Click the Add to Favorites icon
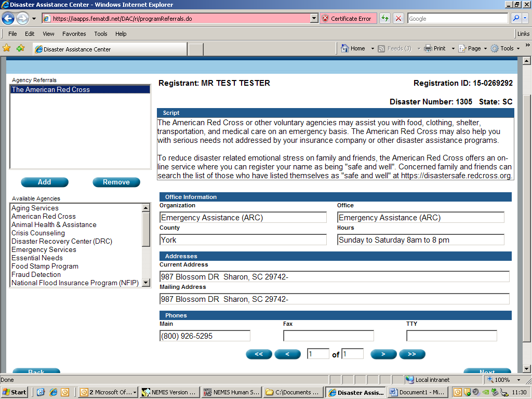532x399 pixels. (x=20, y=48)
